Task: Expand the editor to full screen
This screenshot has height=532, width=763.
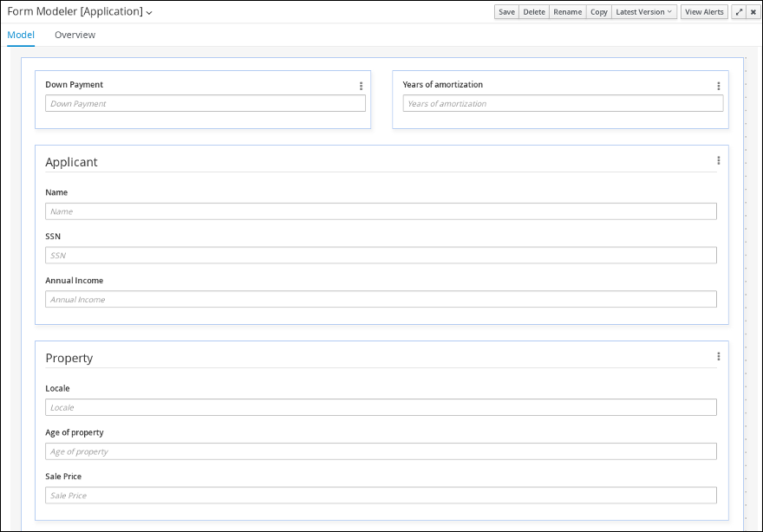Action: (x=739, y=12)
